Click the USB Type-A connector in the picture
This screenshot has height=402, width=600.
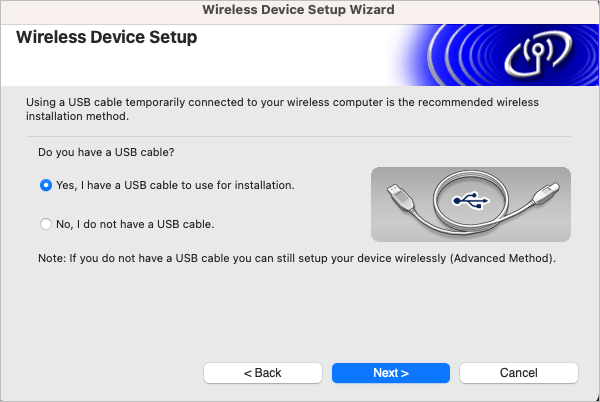pyautogui.click(x=400, y=197)
